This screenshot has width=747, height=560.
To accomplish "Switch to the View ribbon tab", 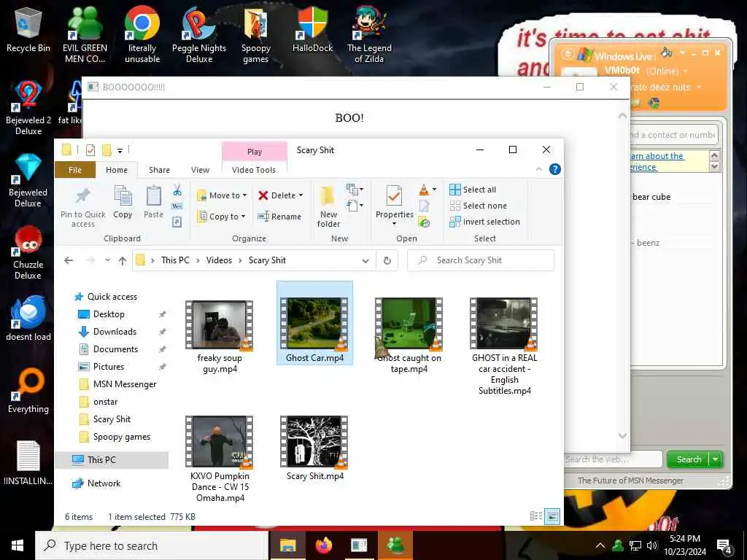I will tap(200, 170).
